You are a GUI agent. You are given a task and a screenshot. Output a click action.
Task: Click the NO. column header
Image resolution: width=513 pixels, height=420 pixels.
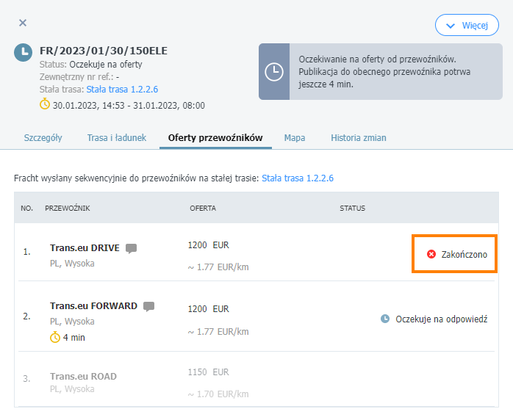click(27, 209)
